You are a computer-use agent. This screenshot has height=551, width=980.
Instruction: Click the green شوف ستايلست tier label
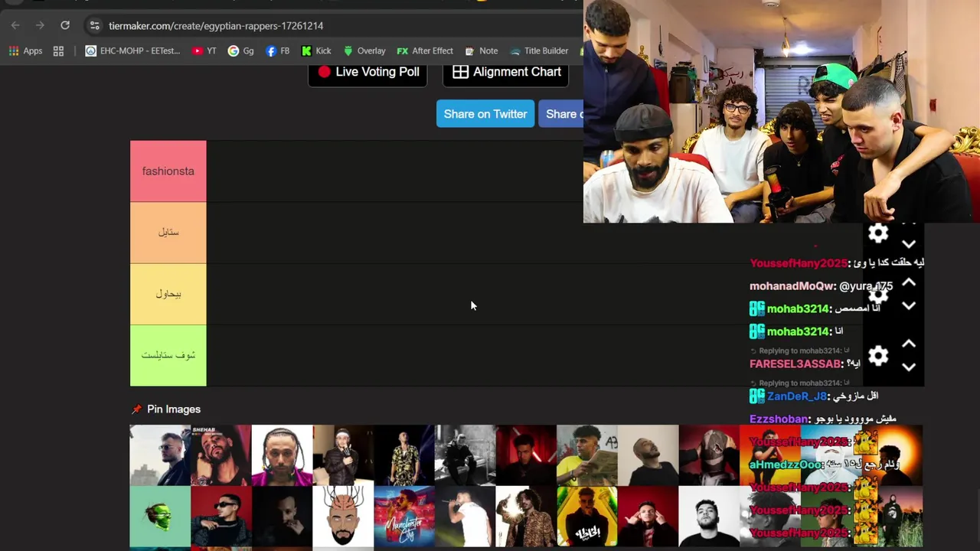tap(168, 355)
